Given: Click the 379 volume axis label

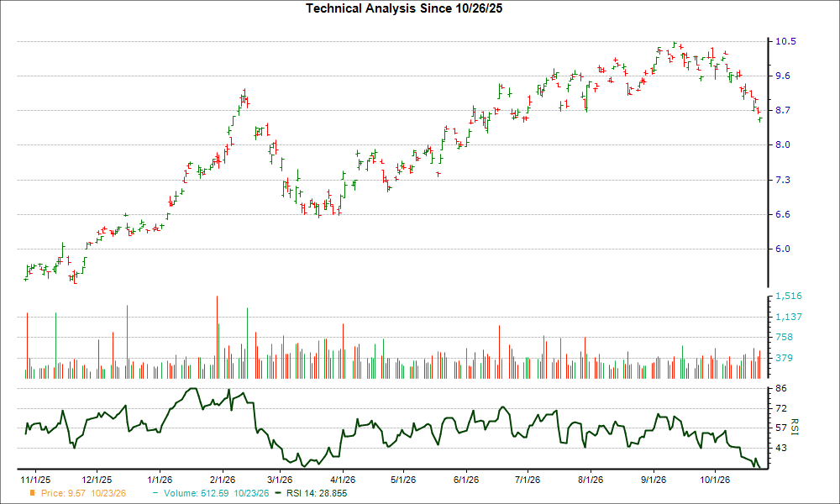Looking at the screenshot, I should click(x=785, y=358).
